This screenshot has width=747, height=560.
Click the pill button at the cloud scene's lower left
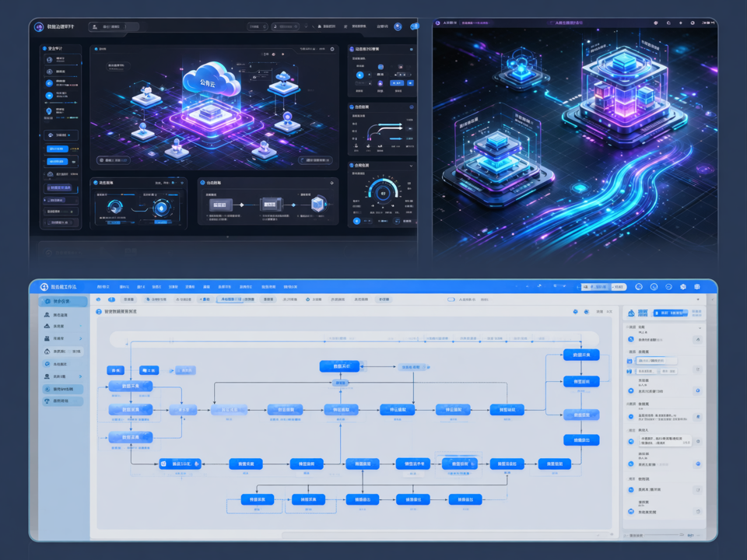tap(114, 160)
